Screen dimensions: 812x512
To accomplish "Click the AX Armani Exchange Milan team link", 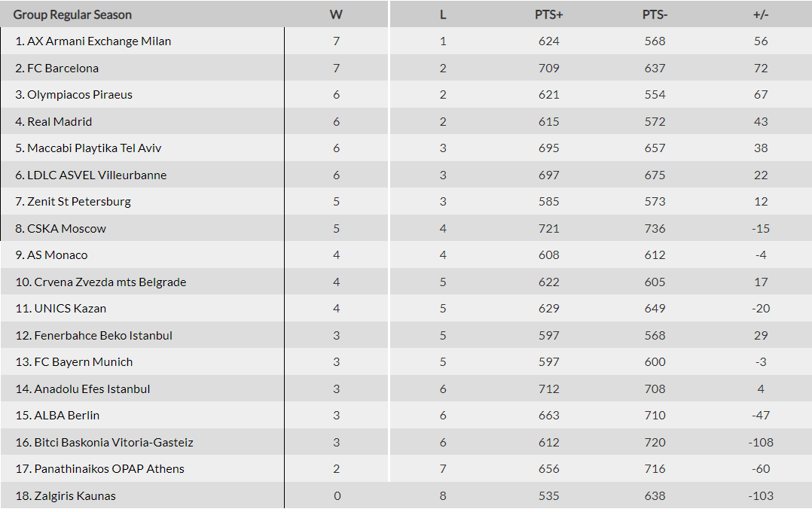I will click(x=99, y=41).
